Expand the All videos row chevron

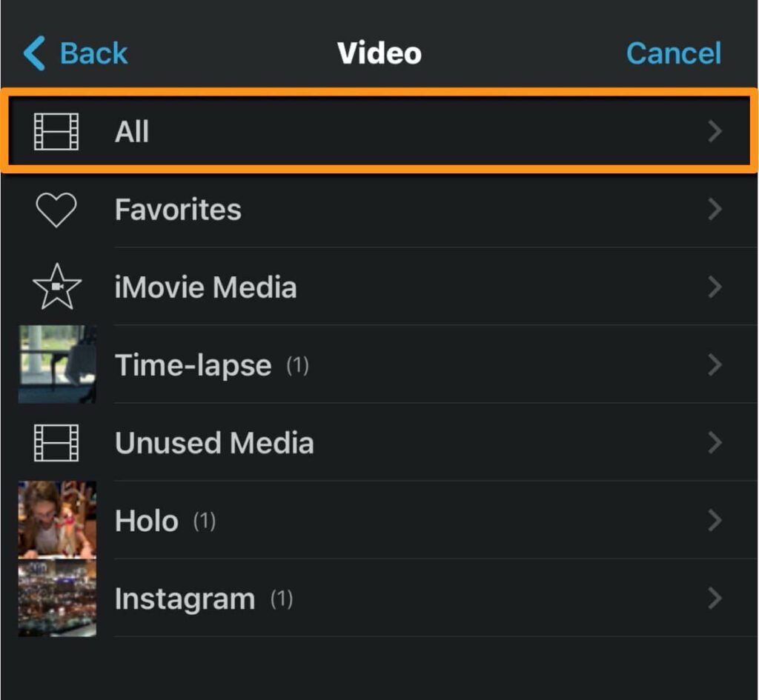coord(714,131)
